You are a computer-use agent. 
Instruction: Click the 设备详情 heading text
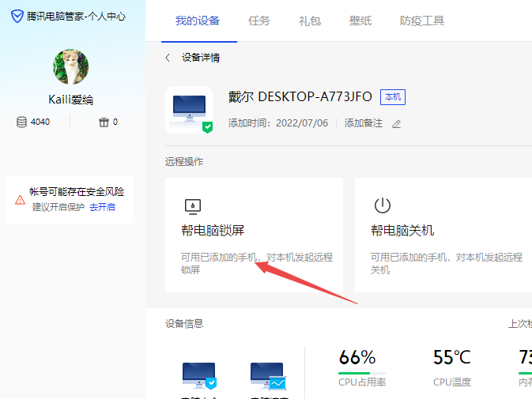pyautogui.click(x=201, y=58)
